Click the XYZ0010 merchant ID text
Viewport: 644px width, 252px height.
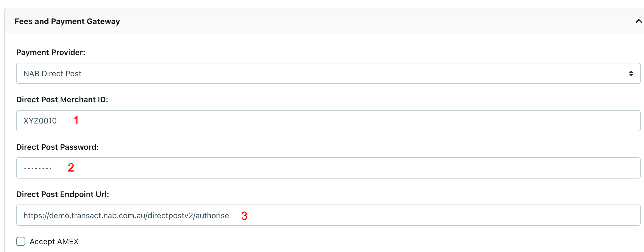point(40,121)
